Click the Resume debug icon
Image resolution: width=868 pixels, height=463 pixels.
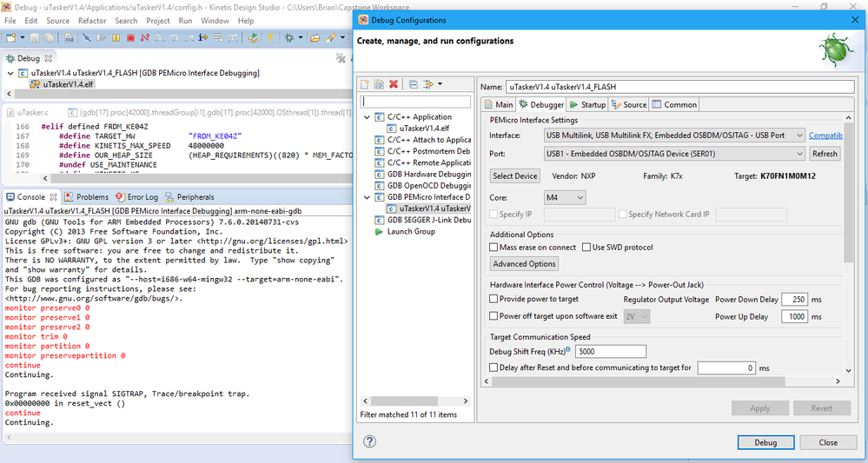(x=102, y=37)
